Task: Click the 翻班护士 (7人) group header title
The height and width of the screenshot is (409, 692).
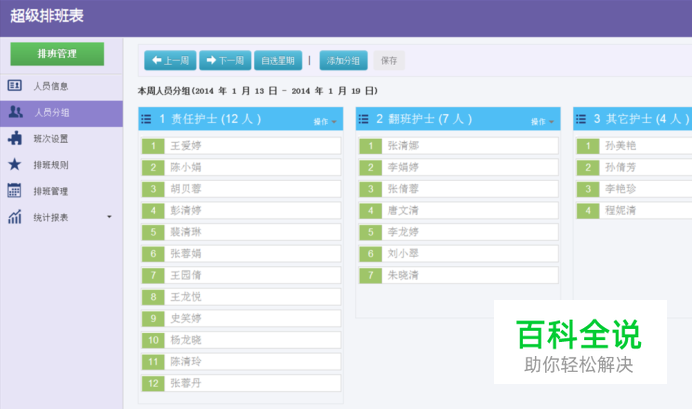Action: pos(424,119)
